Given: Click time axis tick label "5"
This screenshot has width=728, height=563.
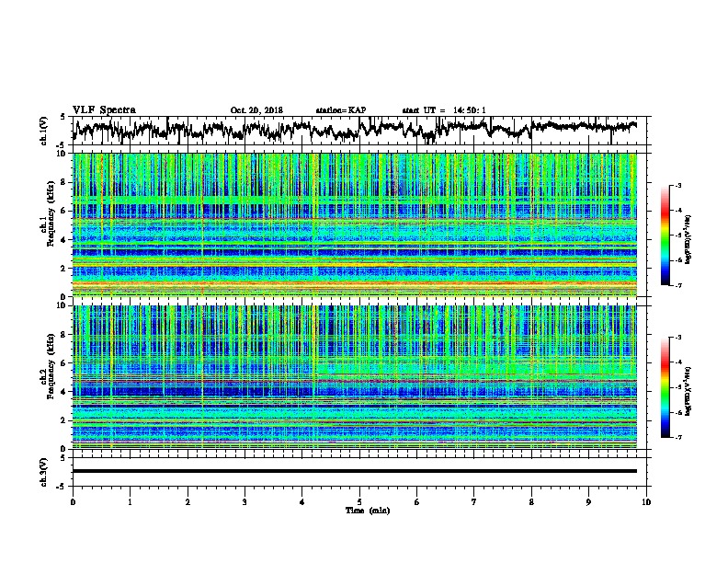Looking at the screenshot, I should pos(359,502).
